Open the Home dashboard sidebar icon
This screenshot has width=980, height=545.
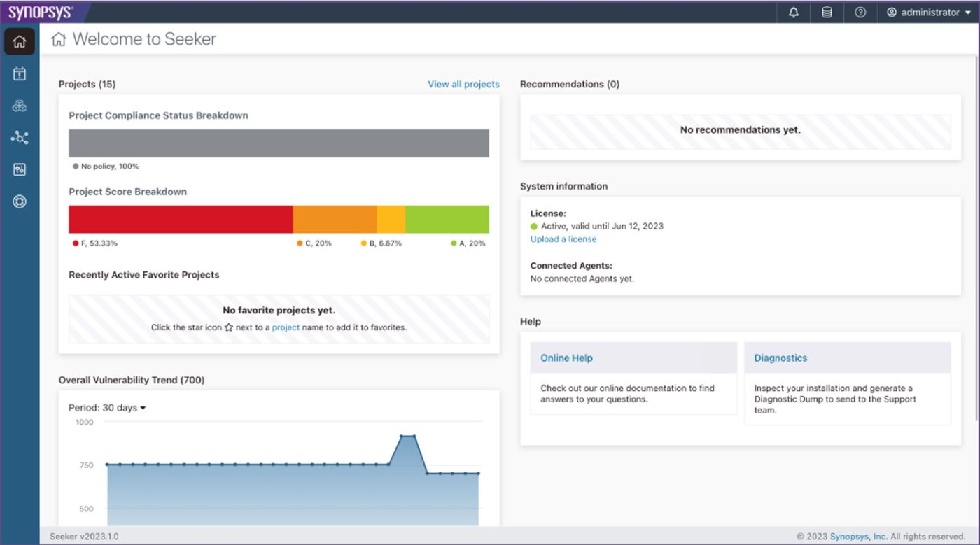click(20, 41)
